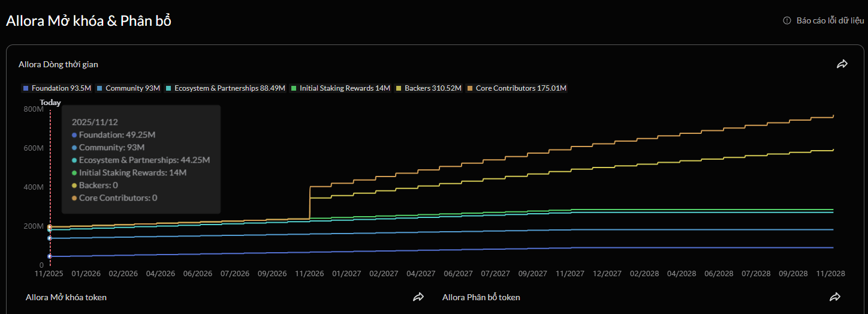Viewport: 868px width, 314px height.
Task: Click the Allora Phân bổ token section title
Action: click(x=481, y=297)
